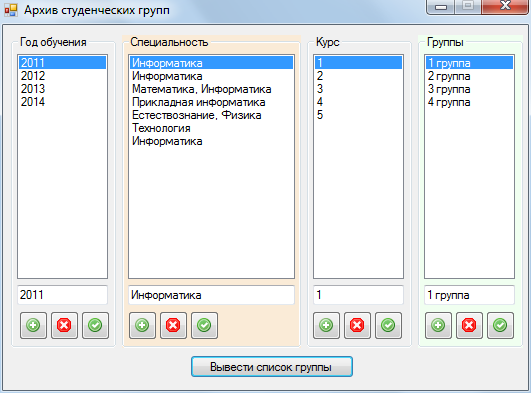531x393 pixels.
Task: Select 4 группа in the Группы list
Action: tap(470, 102)
